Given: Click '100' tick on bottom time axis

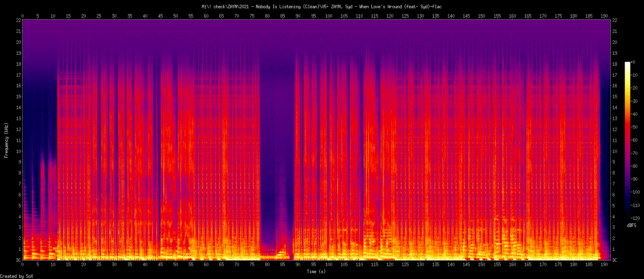Looking at the screenshot, I should 329,265.
